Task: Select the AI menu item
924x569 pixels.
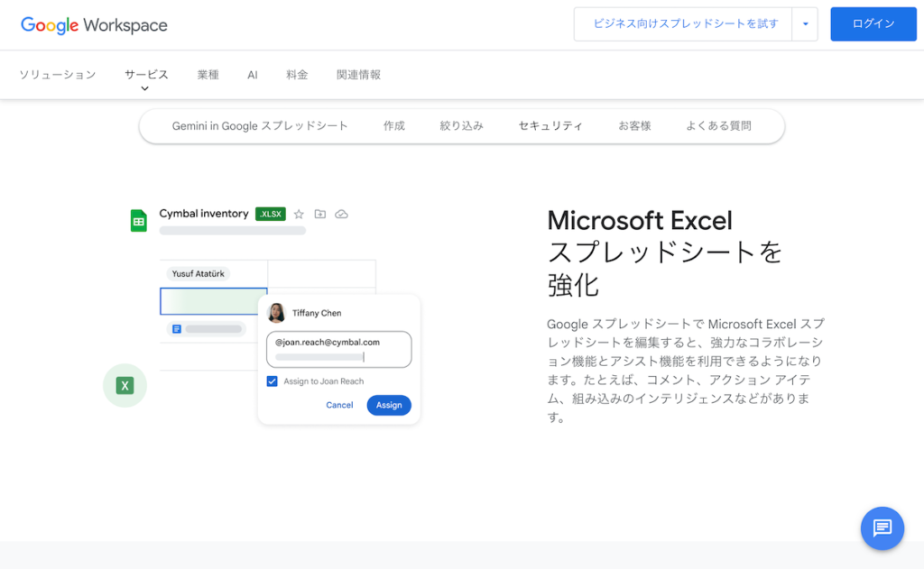Action: [253, 75]
